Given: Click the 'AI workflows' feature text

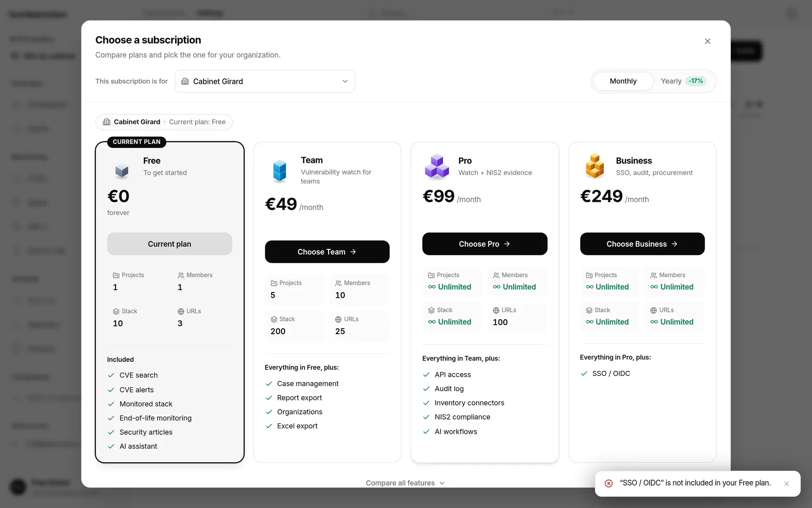Looking at the screenshot, I should (455, 432).
